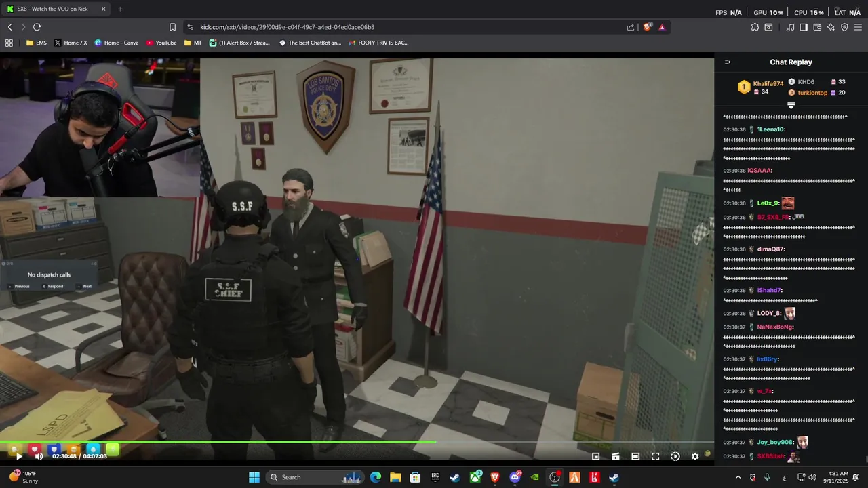Collapse the Chat Replay panel icon
Image resolution: width=868 pixels, height=488 pixels.
[728, 62]
